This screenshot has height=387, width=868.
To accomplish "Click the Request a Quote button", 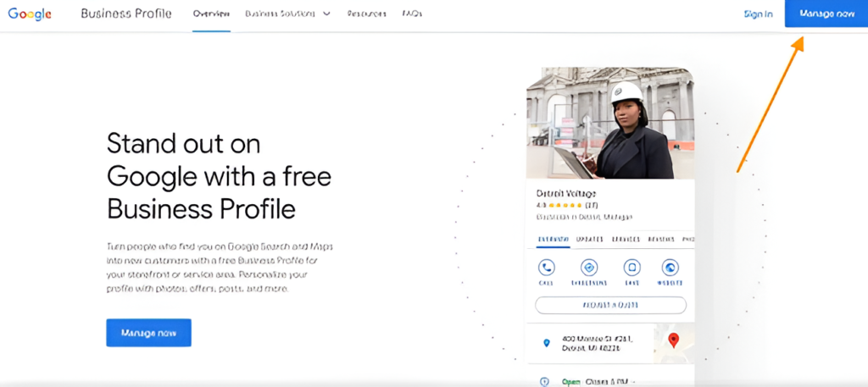I will pos(610,305).
